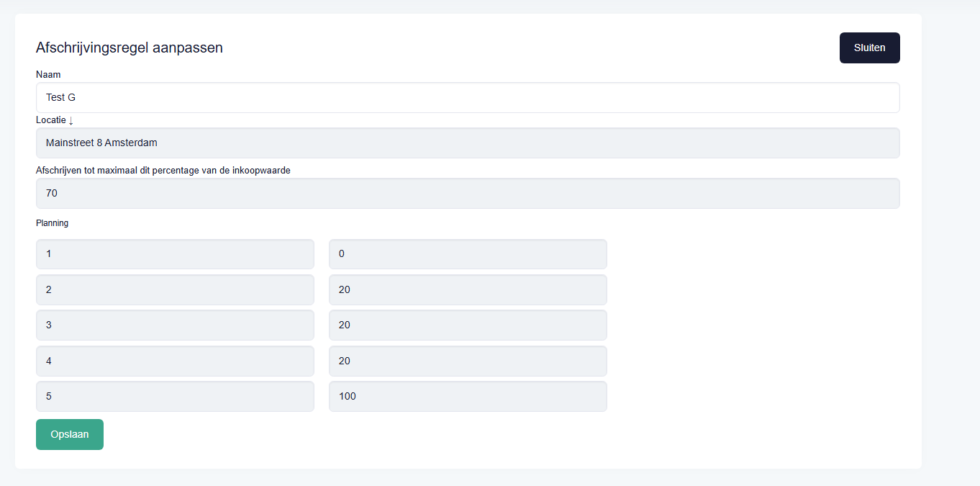Click the Sluiten button
The image size is (980, 486).
869,48
